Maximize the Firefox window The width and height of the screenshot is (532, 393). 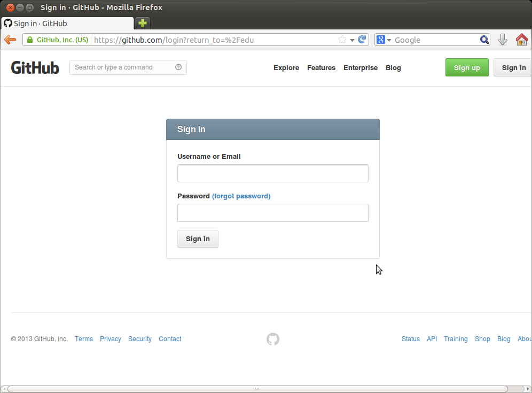pyautogui.click(x=30, y=7)
